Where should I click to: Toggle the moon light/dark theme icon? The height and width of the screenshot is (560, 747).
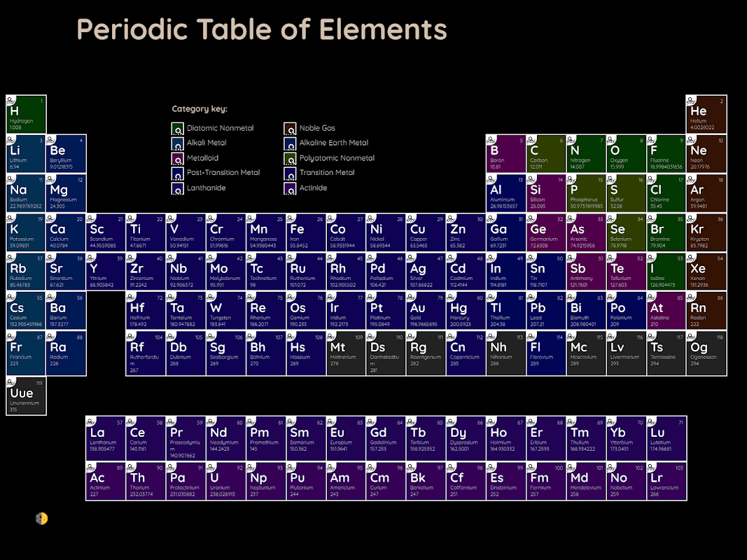pos(41,518)
